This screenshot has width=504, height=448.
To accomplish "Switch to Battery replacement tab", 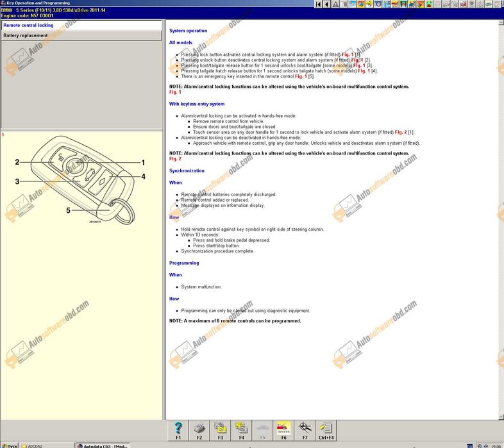I will point(81,35).
